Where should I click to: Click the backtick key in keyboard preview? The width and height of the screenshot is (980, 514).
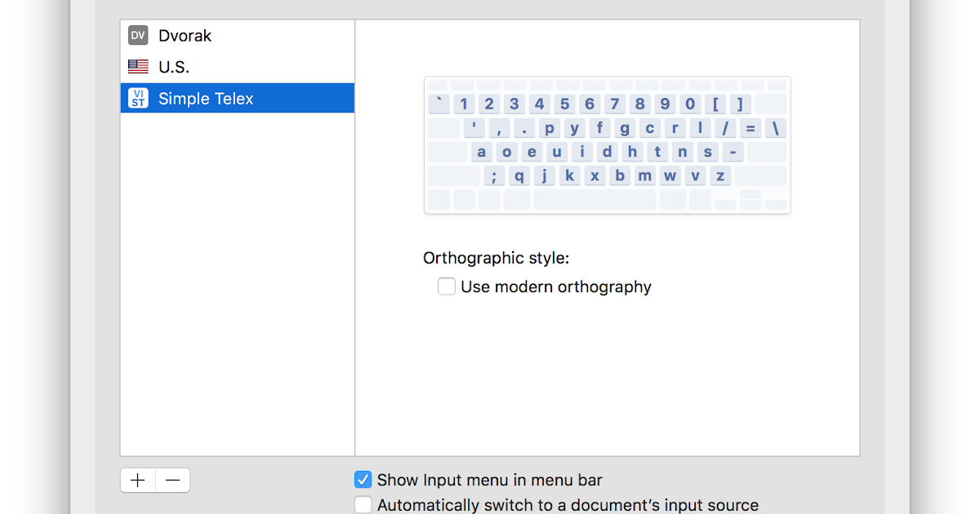[439, 104]
